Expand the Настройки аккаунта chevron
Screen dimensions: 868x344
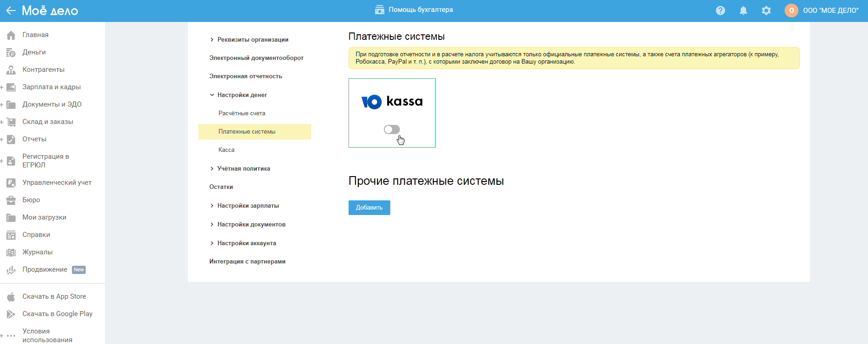[212, 243]
